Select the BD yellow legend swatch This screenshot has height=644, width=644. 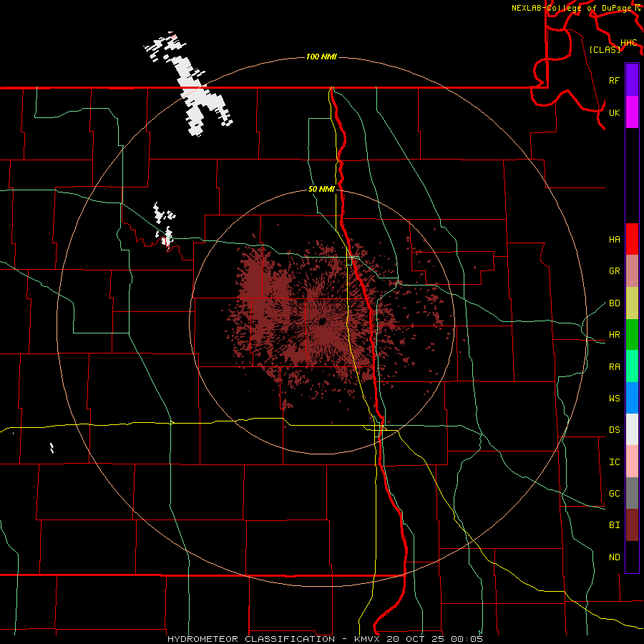(x=632, y=303)
